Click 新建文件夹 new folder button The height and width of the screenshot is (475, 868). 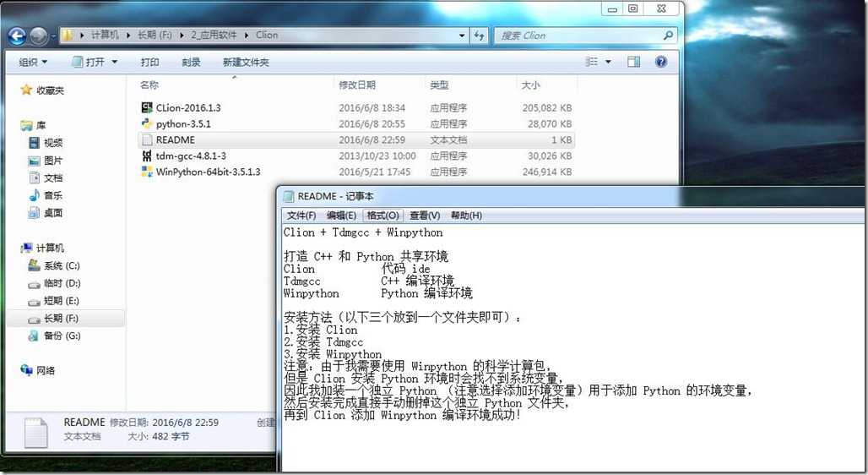click(x=246, y=62)
